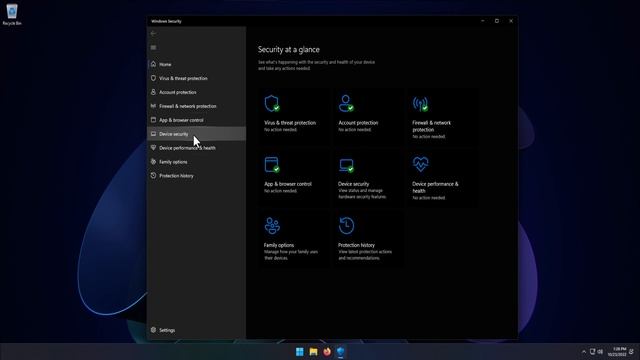The height and width of the screenshot is (360, 640).
Task: Select Family options in sidebar
Action: pos(196,162)
